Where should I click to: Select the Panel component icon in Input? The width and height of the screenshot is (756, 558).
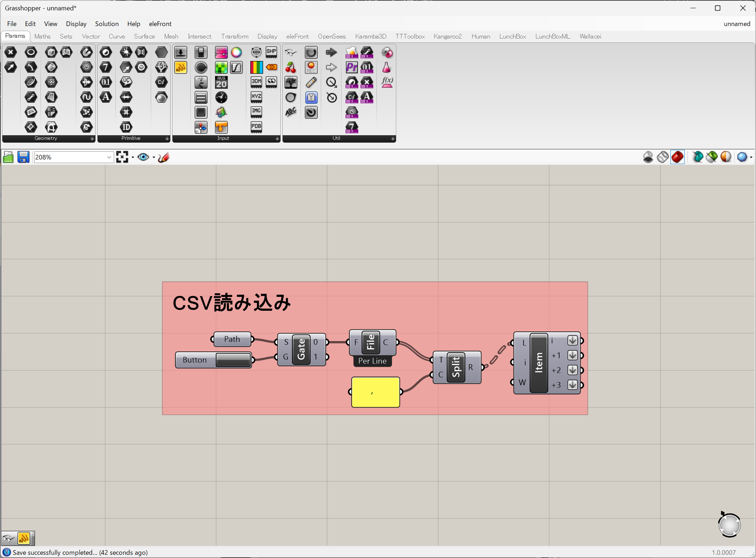[x=181, y=67]
